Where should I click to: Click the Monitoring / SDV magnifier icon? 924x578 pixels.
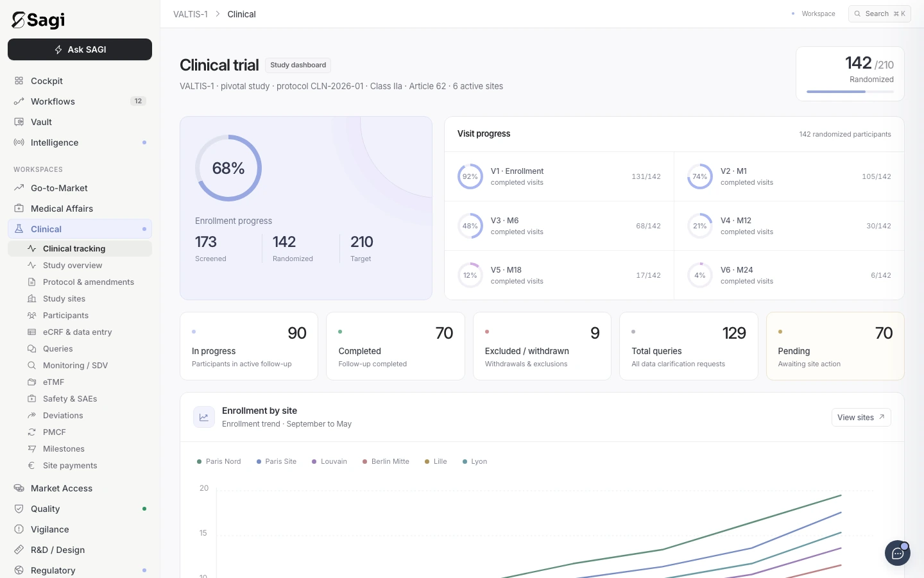coord(31,365)
